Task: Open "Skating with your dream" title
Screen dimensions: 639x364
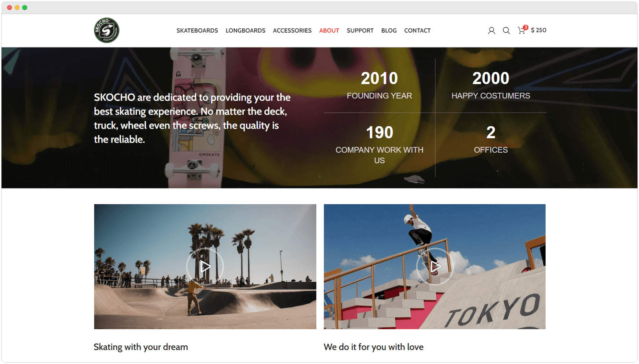Action: (x=141, y=347)
